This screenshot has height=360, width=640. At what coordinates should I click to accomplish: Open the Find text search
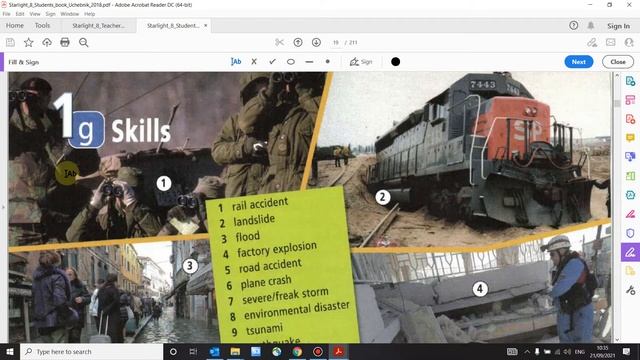pos(84,42)
